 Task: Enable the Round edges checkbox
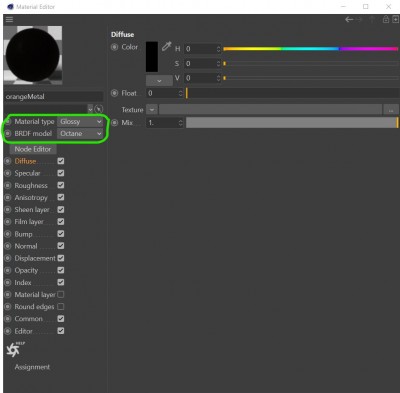61,306
